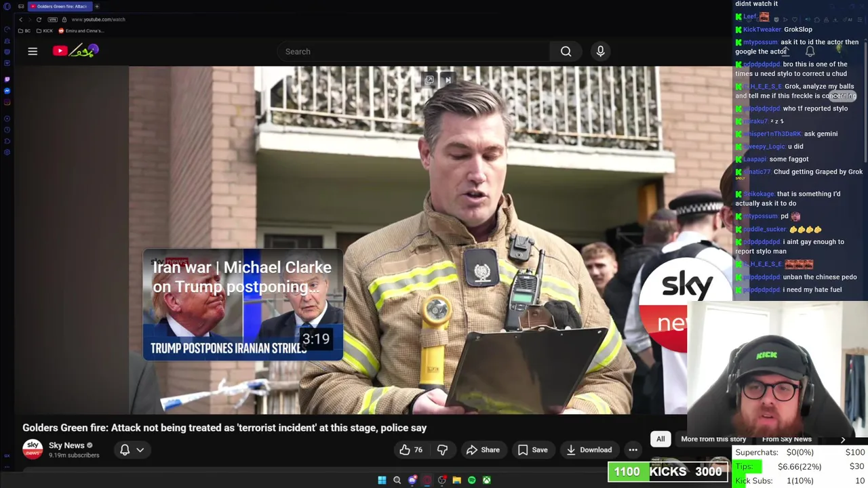
Task: Like the video with thumbs up
Action: pos(410,449)
